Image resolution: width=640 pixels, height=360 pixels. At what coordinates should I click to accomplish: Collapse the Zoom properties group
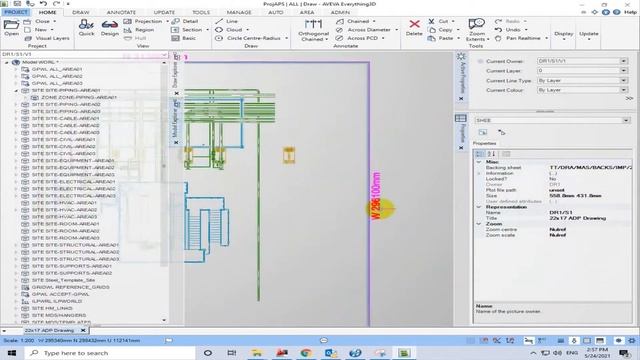pyautogui.click(x=479, y=224)
